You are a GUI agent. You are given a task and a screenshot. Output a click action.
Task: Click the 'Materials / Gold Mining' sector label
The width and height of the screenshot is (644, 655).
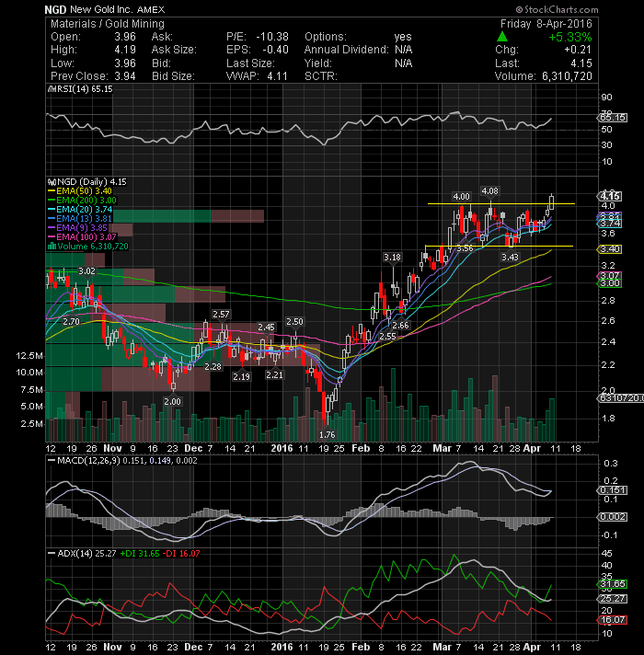coord(108,24)
